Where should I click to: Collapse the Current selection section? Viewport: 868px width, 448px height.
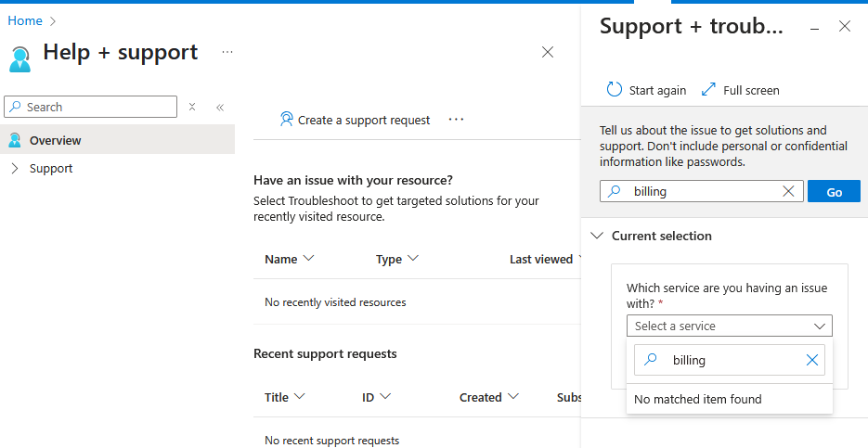tap(651, 236)
